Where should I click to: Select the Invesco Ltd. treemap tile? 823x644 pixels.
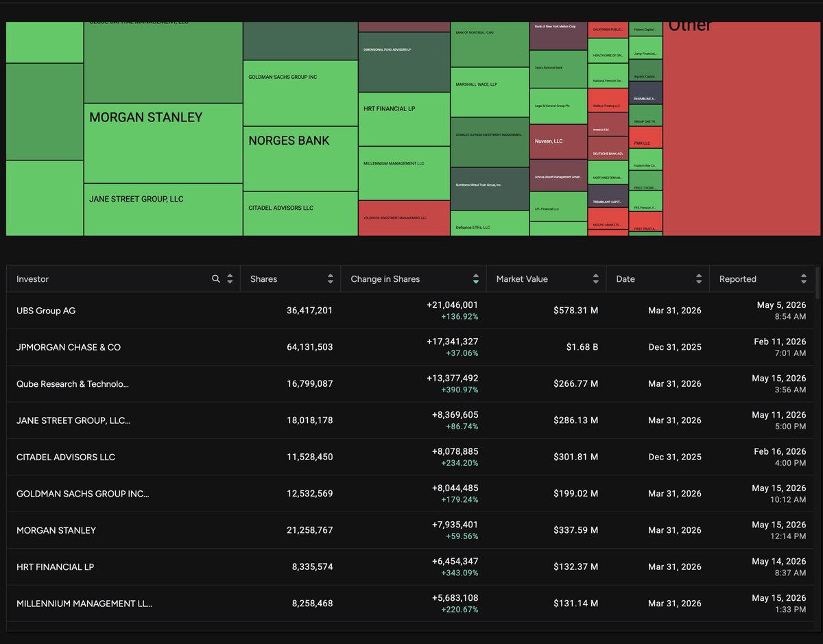click(608, 124)
